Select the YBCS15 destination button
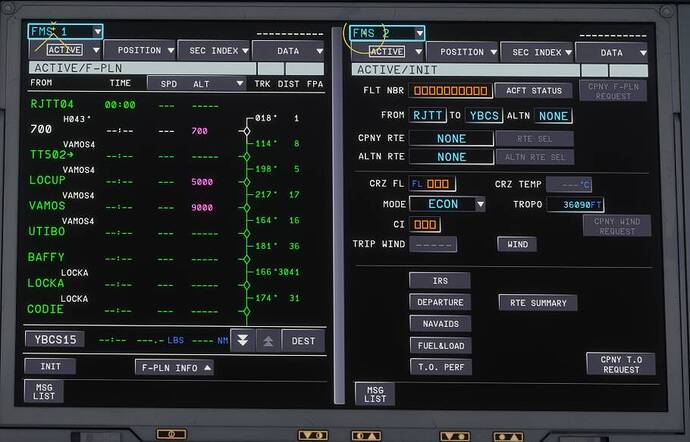 click(55, 339)
